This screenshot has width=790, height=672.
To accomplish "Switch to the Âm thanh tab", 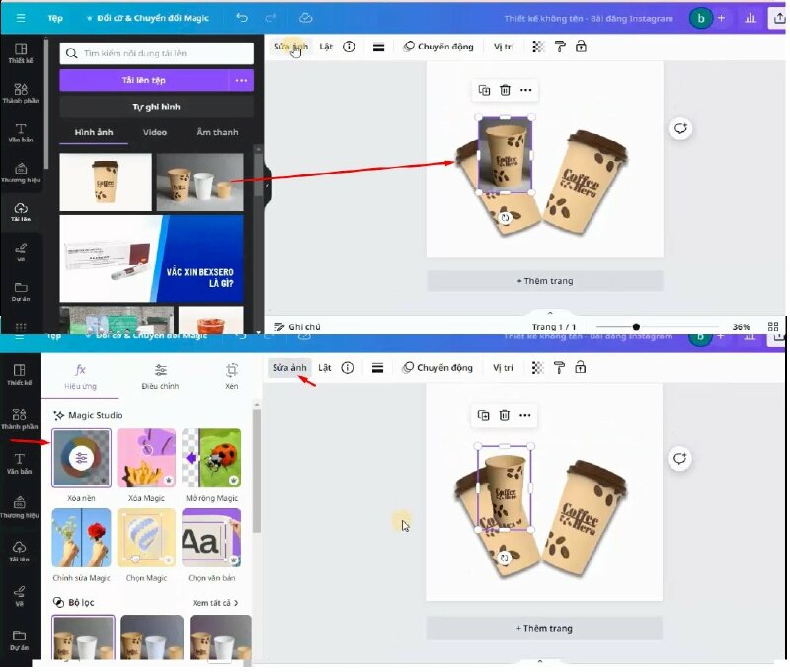I will tap(216, 132).
